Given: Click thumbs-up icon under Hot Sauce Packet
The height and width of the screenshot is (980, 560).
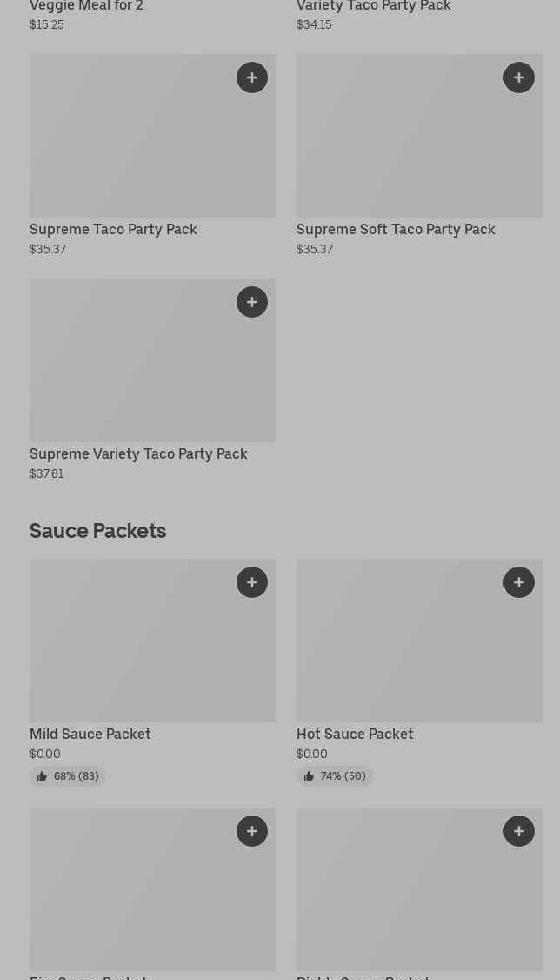Looking at the screenshot, I should click(x=309, y=776).
